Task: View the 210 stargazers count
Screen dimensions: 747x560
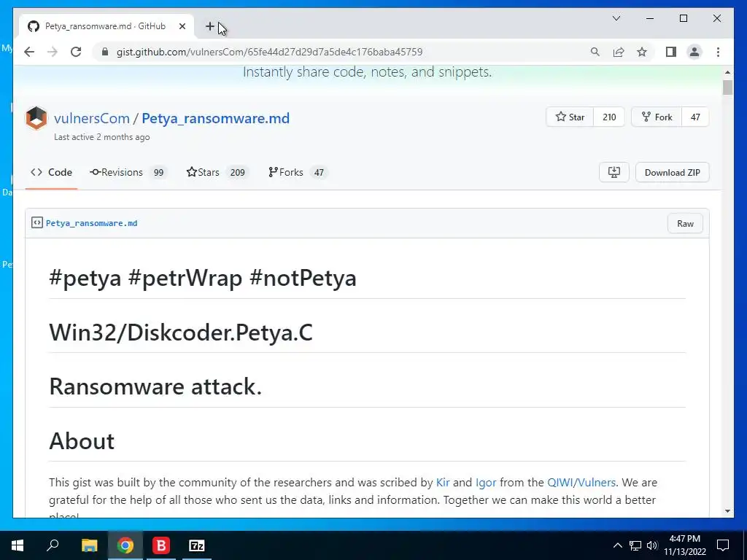Action: (609, 117)
